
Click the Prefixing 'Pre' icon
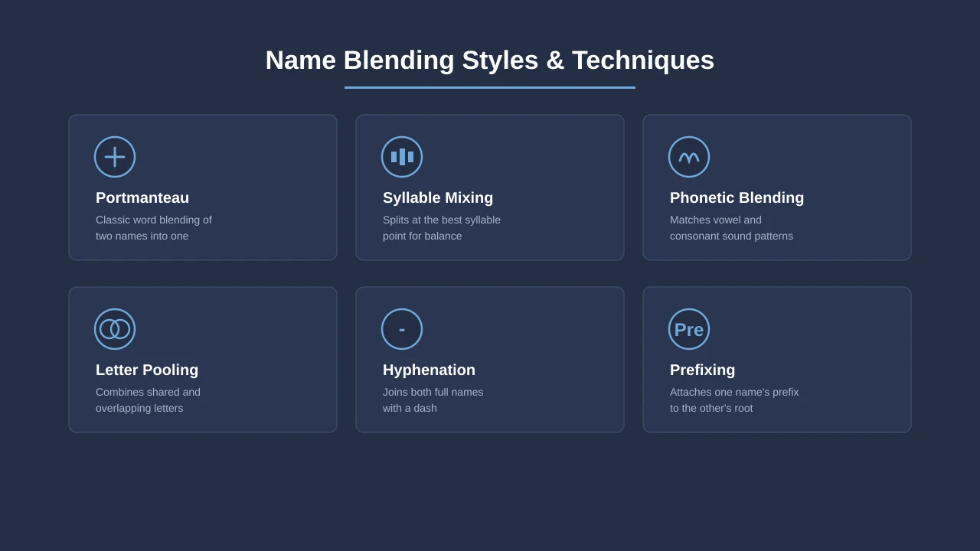tap(689, 329)
